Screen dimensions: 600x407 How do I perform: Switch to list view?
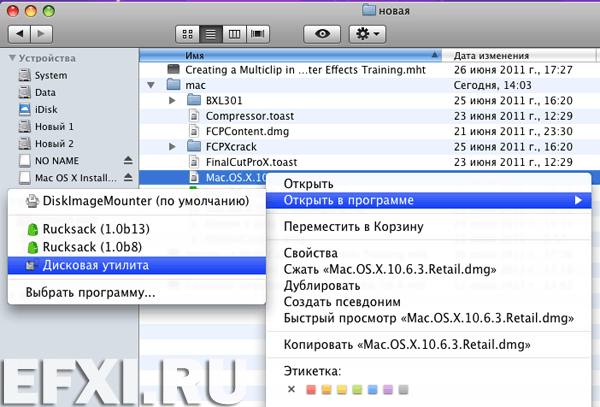click(211, 34)
